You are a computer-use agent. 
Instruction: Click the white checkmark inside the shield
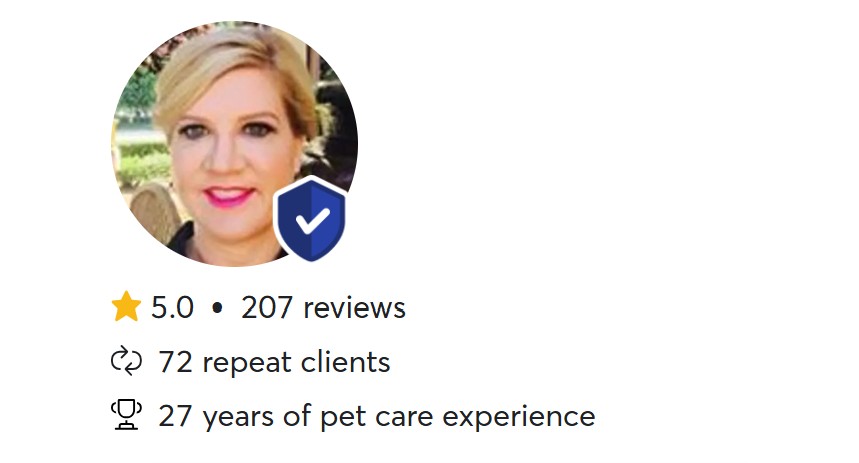tap(312, 221)
